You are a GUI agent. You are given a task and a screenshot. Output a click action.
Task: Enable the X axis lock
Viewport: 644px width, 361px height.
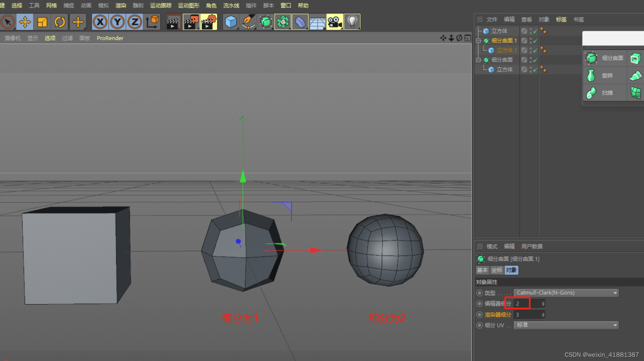(100, 21)
